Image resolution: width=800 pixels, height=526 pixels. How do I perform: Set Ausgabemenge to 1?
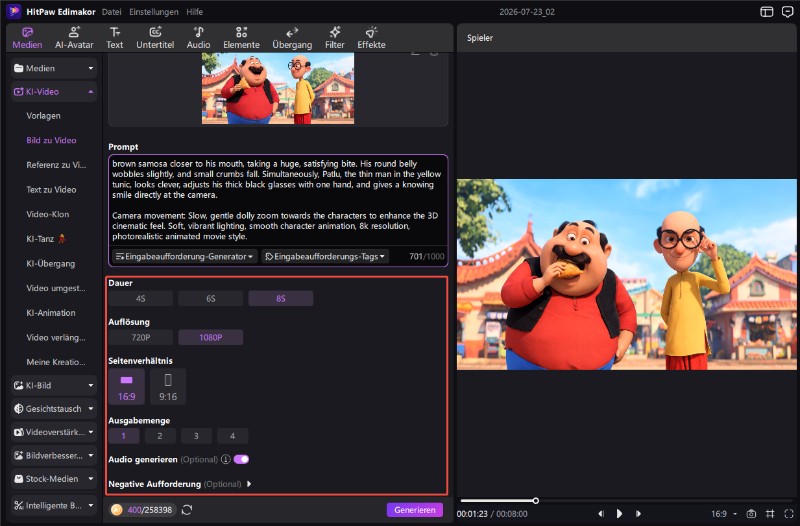(x=123, y=436)
